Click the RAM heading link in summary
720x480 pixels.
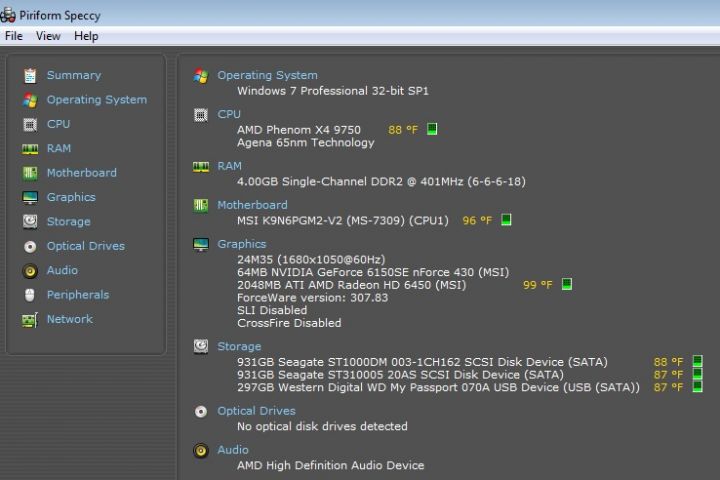(x=229, y=166)
